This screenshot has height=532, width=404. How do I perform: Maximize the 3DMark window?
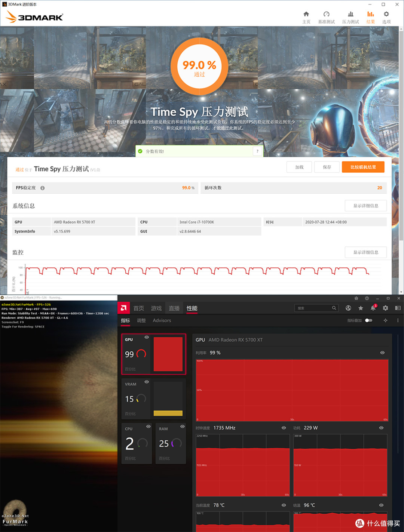(x=383, y=4)
